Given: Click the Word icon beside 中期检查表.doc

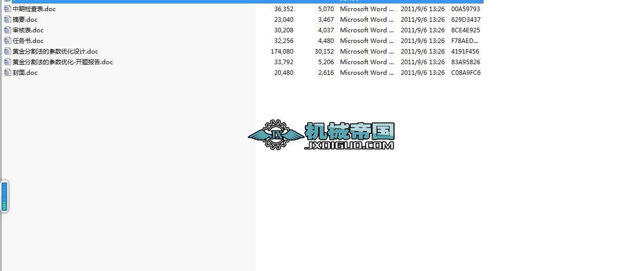Looking at the screenshot, I should click(8, 9).
